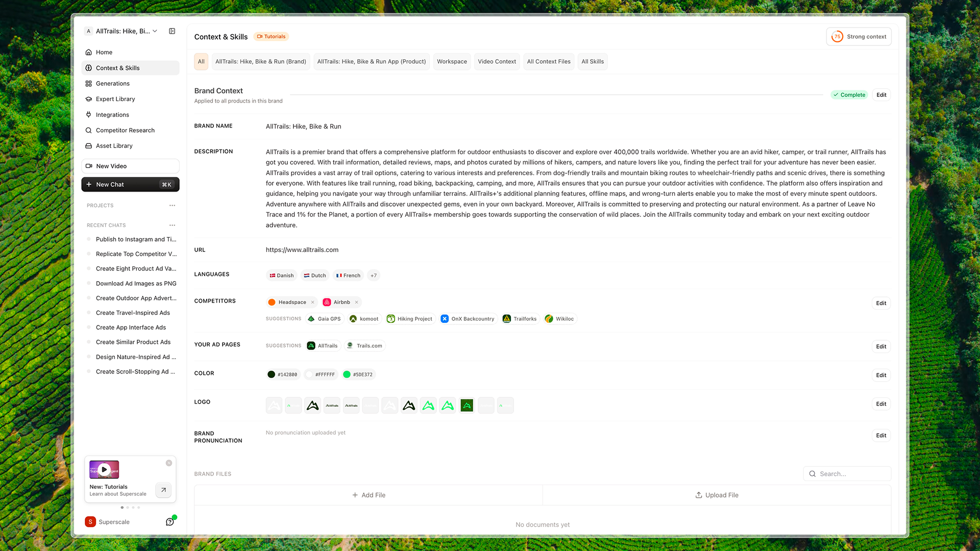Viewport: 980px width, 551px height.
Task: Open the All Context Files tab
Action: (x=549, y=62)
